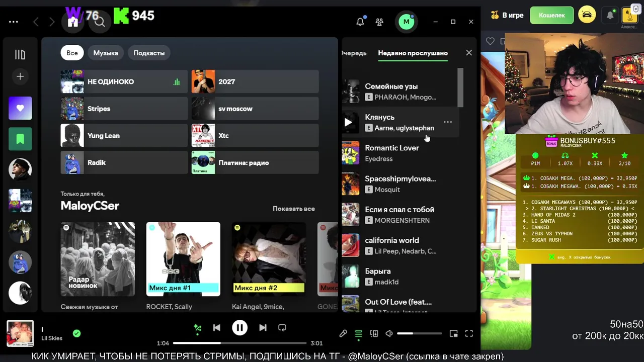The height and width of the screenshot is (362, 644).
Task: Go back with the left arrow
Action: click(36, 22)
